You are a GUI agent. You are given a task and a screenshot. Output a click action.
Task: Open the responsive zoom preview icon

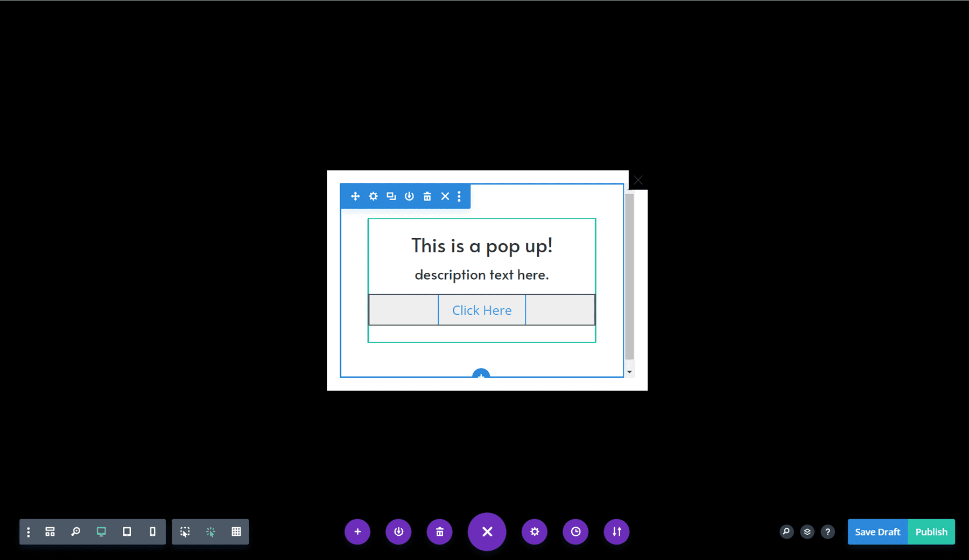(x=75, y=531)
